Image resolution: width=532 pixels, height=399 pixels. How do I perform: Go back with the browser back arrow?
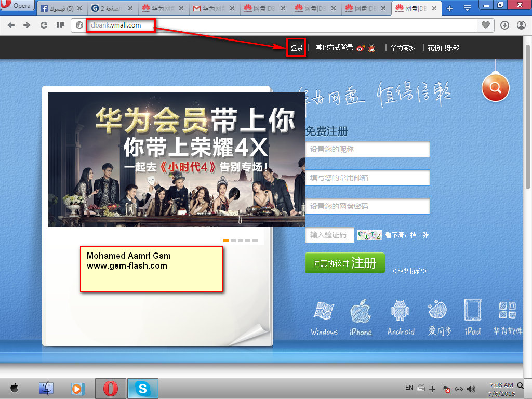point(11,25)
